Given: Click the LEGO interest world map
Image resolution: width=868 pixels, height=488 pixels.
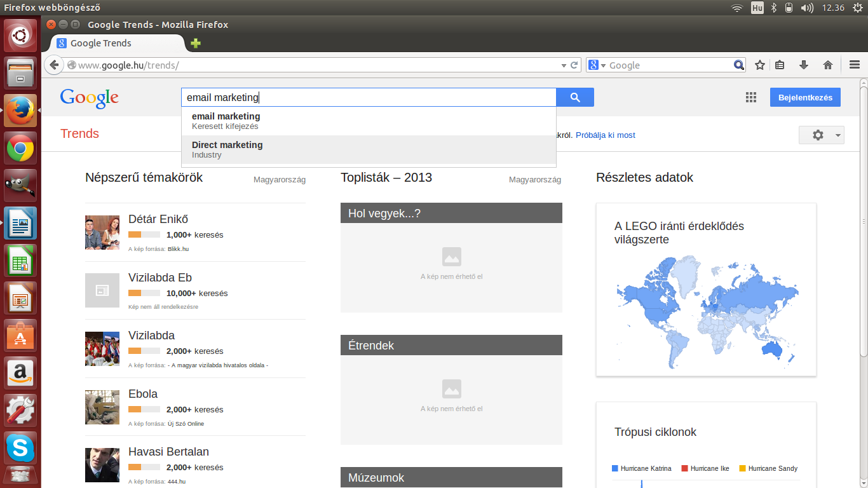Looking at the screenshot, I should coord(707,311).
